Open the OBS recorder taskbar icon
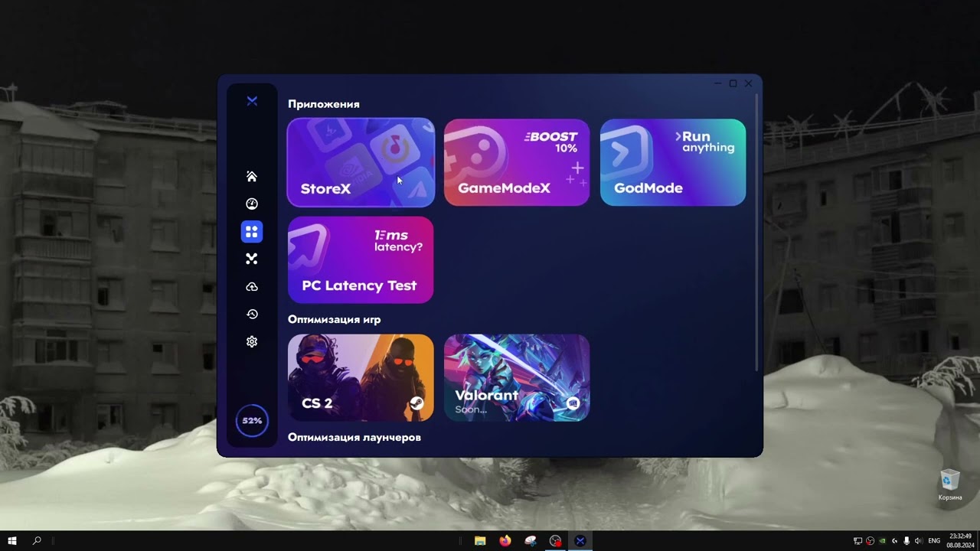Image resolution: width=980 pixels, height=551 pixels. tap(555, 541)
